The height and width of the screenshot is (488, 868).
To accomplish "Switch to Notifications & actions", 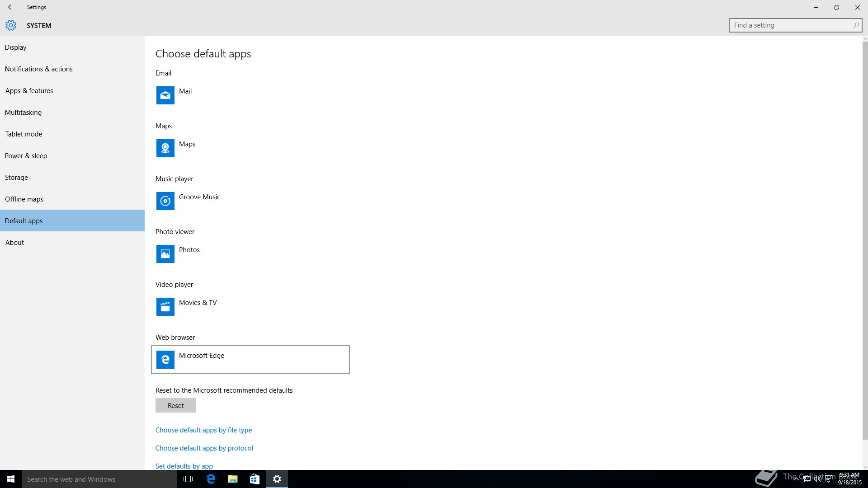I will 39,69.
